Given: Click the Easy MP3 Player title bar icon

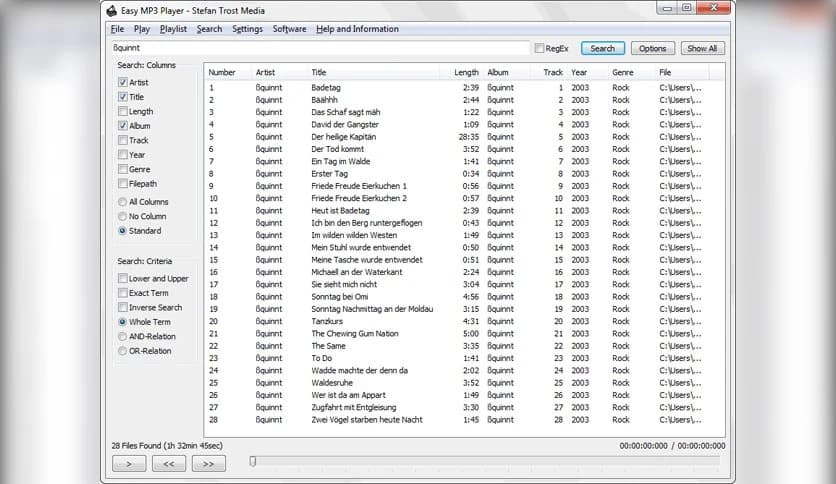Looking at the screenshot, I should coord(111,11).
